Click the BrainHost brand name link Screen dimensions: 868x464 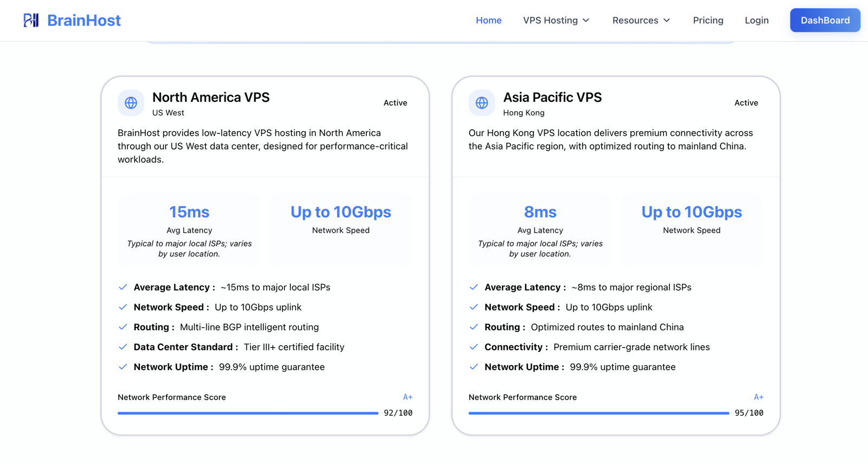tap(84, 20)
